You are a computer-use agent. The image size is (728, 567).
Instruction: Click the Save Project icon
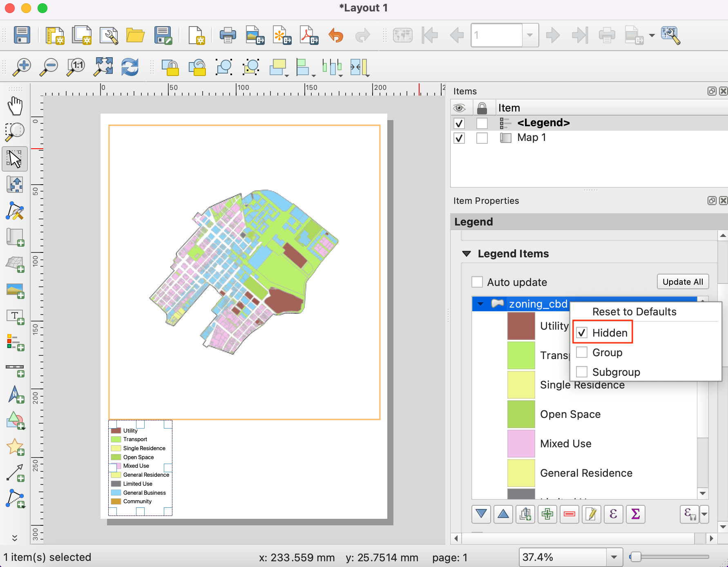pyautogui.click(x=22, y=36)
